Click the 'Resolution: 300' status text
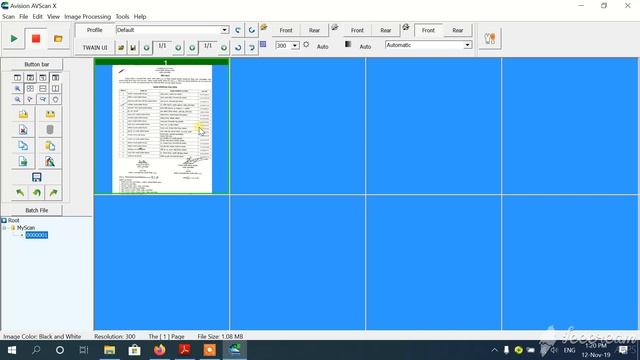The height and width of the screenshot is (360, 640). pos(115,336)
